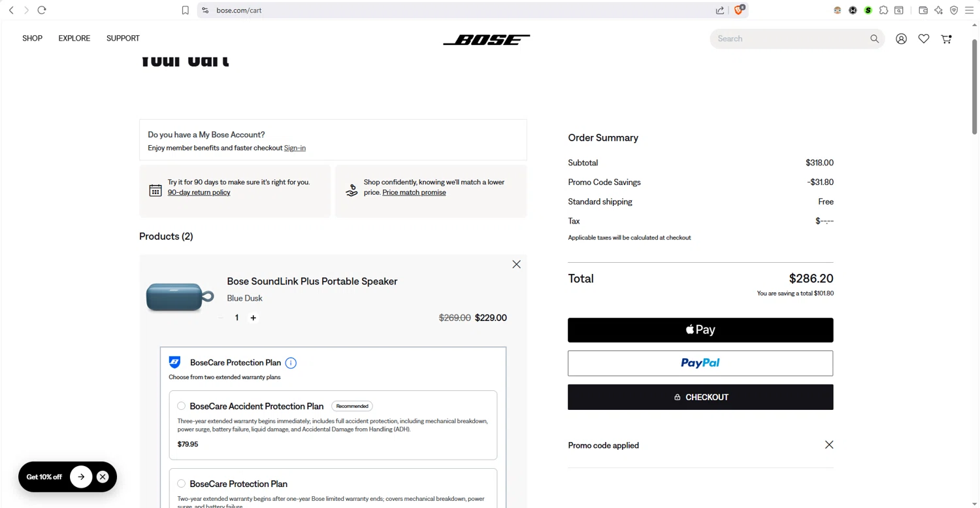Viewport: 980px width, 508px height.
Task: Click the Sign-in link
Action: click(295, 148)
